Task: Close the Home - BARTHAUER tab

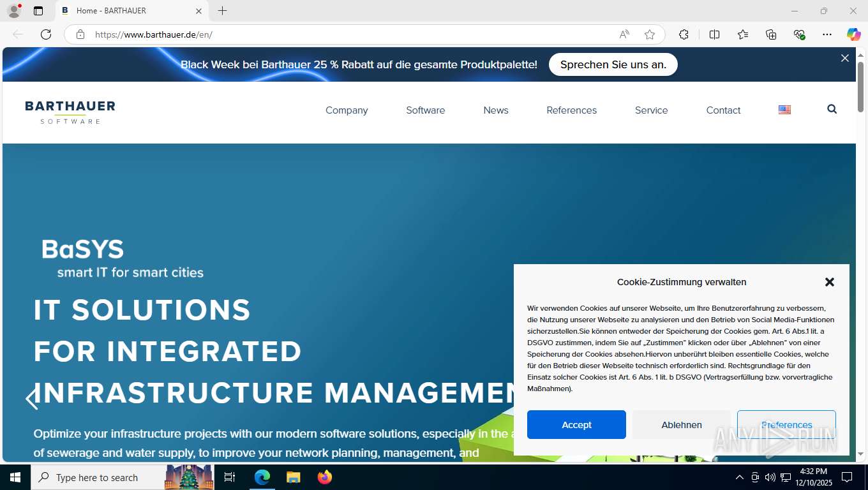Action: (198, 11)
